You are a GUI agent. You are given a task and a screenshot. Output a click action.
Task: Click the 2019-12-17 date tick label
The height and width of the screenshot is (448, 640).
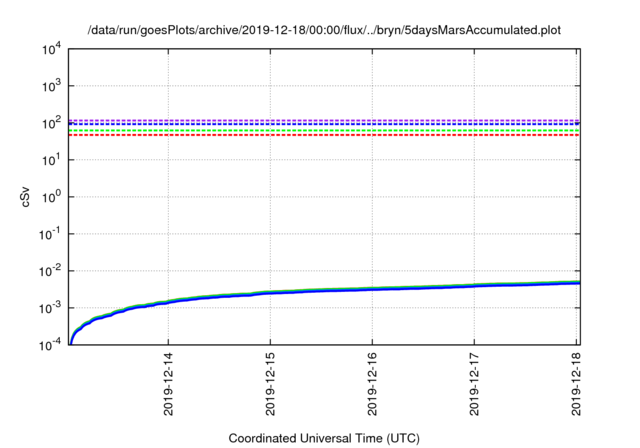click(474, 384)
